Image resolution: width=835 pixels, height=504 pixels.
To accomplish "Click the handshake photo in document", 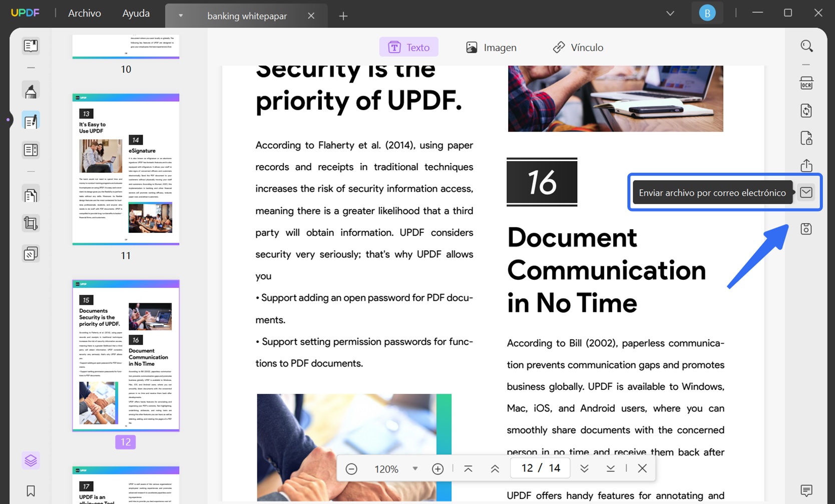I will click(354, 447).
